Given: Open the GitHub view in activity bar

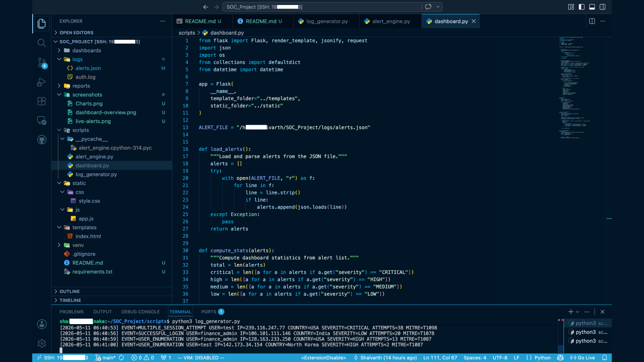Looking at the screenshot, I should tap(42, 140).
